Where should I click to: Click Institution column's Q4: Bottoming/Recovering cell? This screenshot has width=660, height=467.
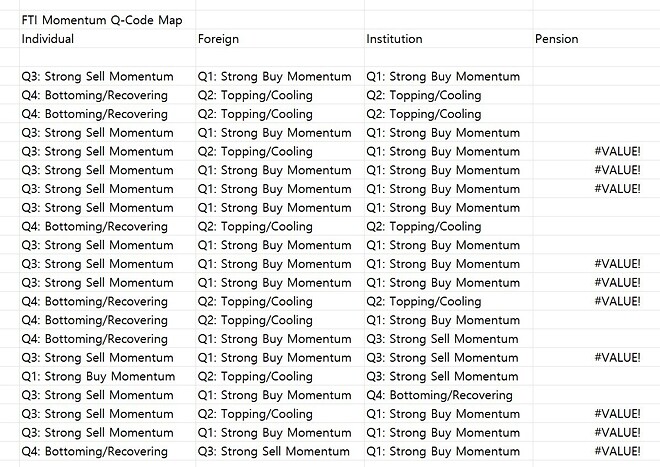[x=439, y=395]
